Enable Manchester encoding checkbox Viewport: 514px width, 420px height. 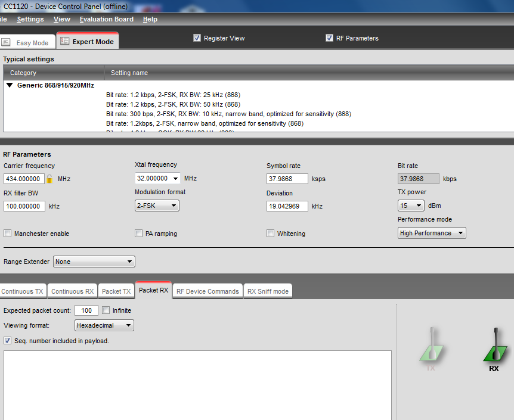8,234
